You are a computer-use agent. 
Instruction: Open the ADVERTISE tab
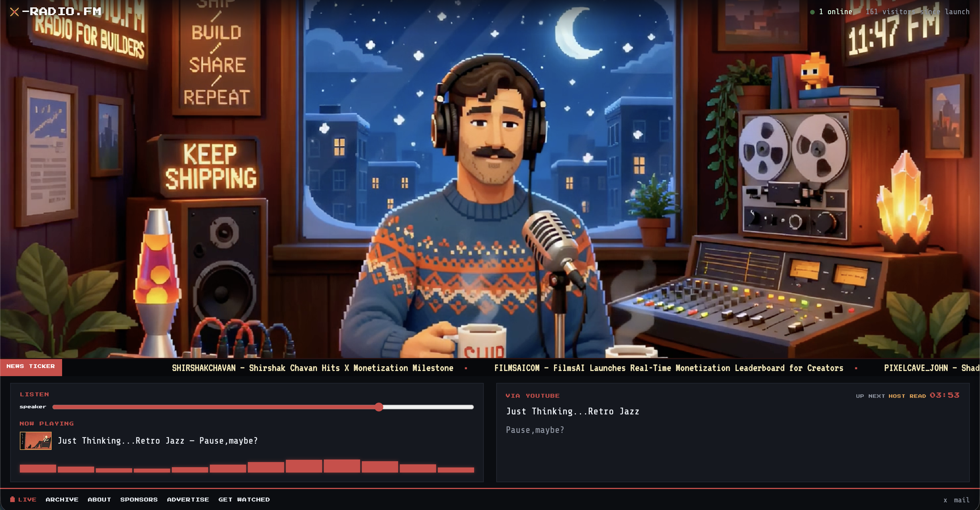(188, 499)
